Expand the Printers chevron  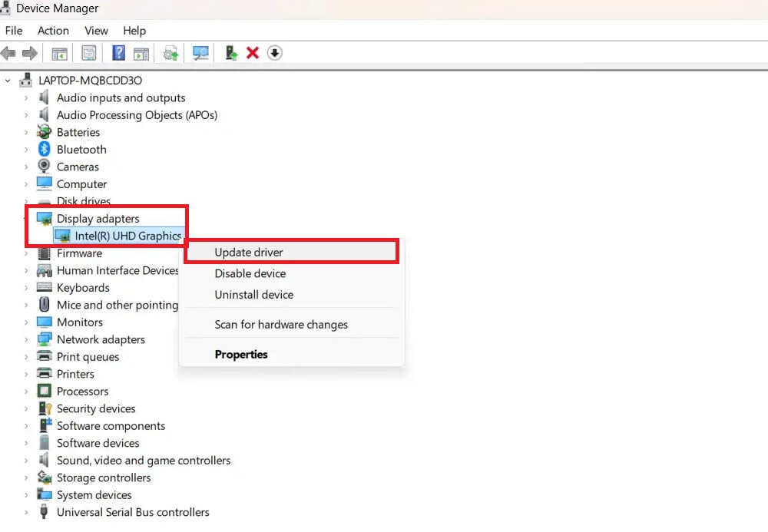pyautogui.click(x=26, y=374)
